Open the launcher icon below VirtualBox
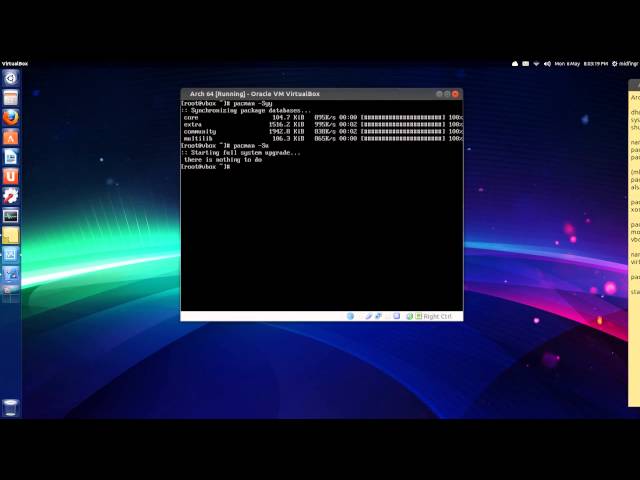Viewport: 640px width, 480px height. coord(11,274)
